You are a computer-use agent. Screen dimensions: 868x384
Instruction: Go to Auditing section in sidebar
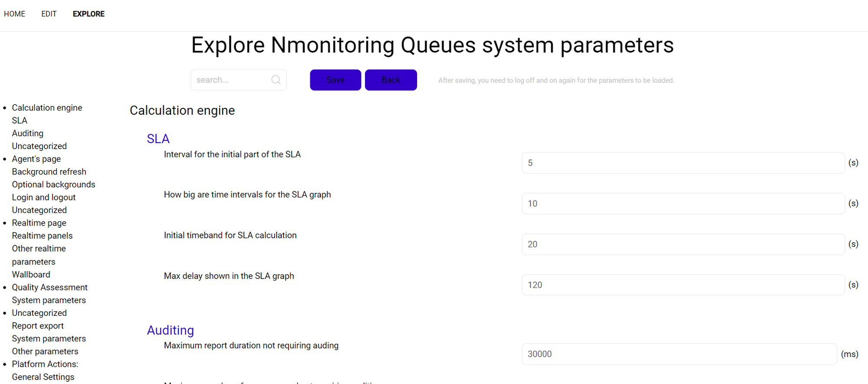(x=27, y=133)
